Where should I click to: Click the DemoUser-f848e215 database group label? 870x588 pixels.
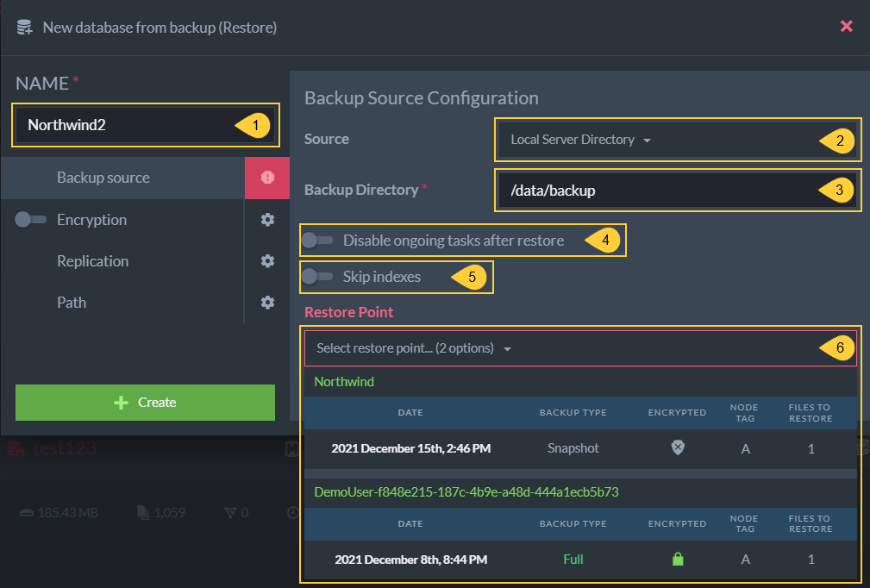(x=466, y=492)
